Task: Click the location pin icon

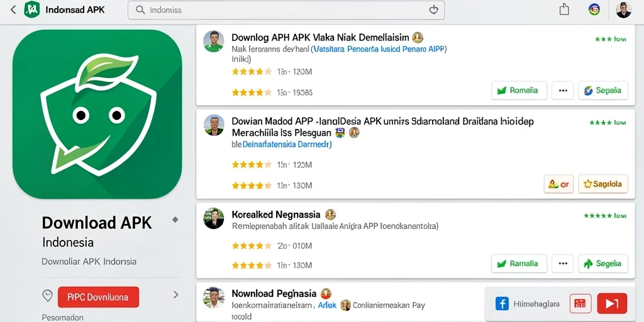Action: tap(48, 296)
